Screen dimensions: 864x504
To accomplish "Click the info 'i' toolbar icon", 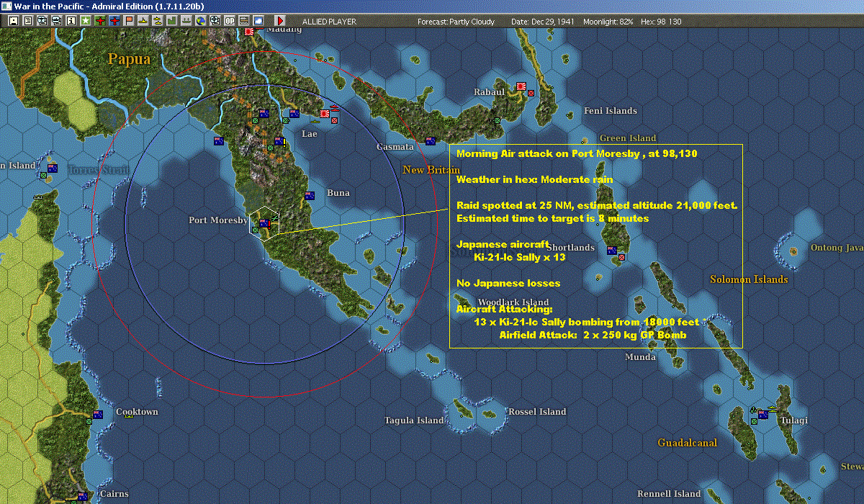I will [71, 21].
